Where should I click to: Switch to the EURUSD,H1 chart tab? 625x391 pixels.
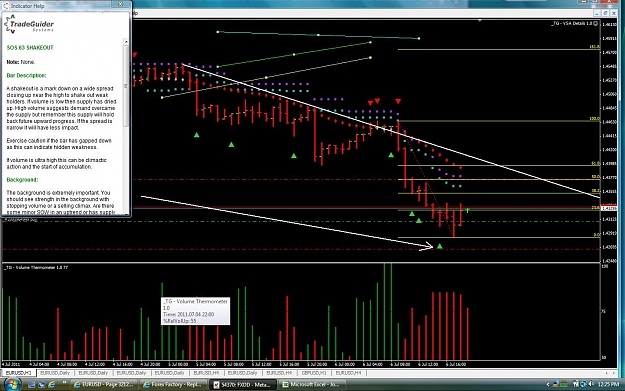coord(18,373)
